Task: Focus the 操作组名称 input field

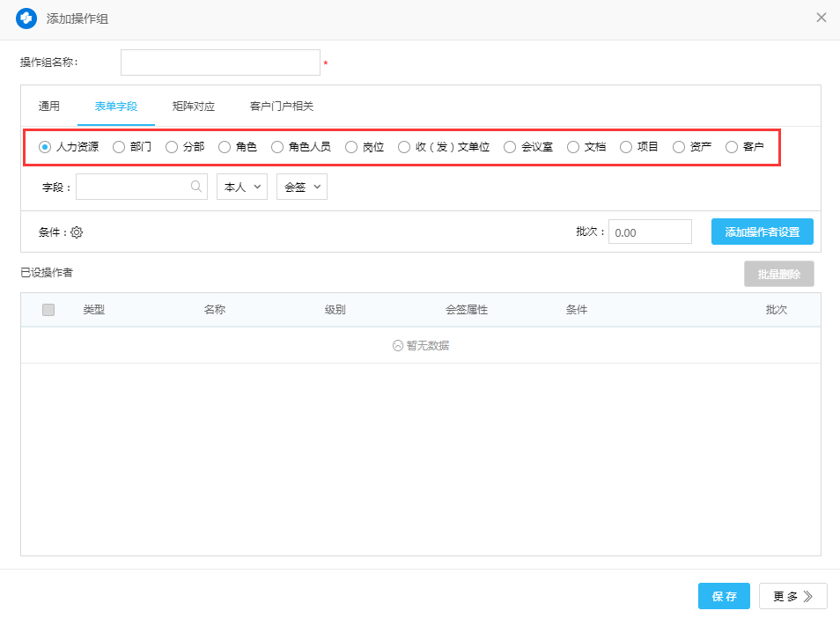Action: pyautogui.click(x=220, y=63)
